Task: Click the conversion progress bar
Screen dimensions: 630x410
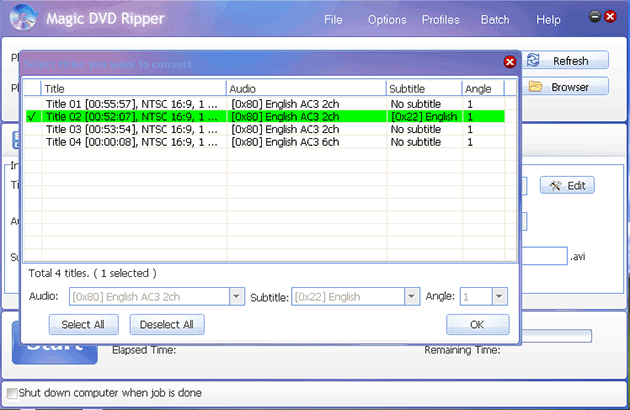Action: click(x=556, y=336)
